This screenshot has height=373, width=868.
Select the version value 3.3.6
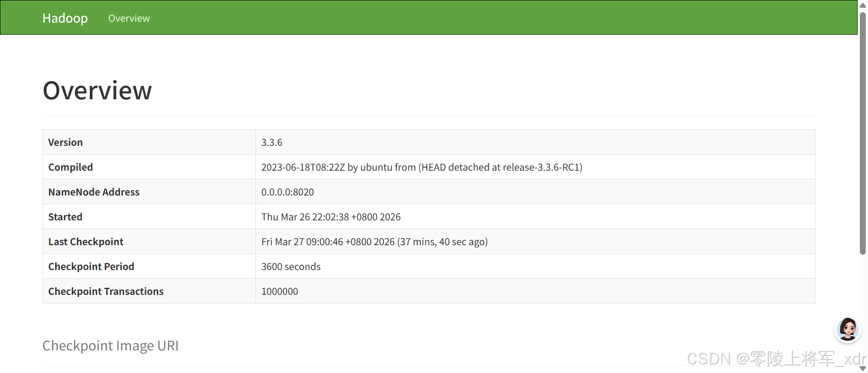coord(272,142)
